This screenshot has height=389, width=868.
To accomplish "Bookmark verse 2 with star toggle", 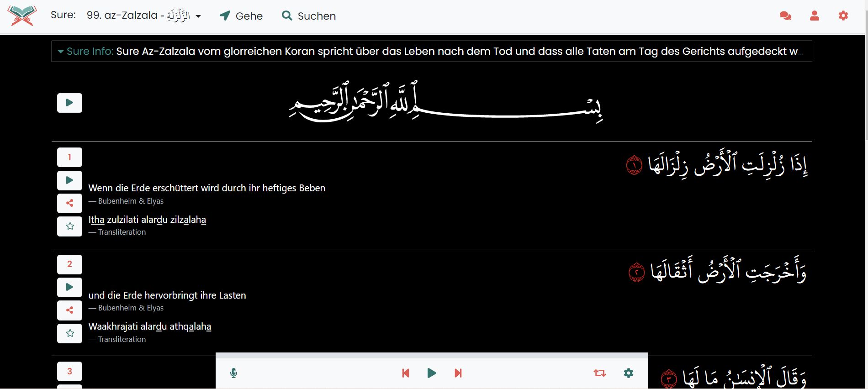I will (69, 333).
